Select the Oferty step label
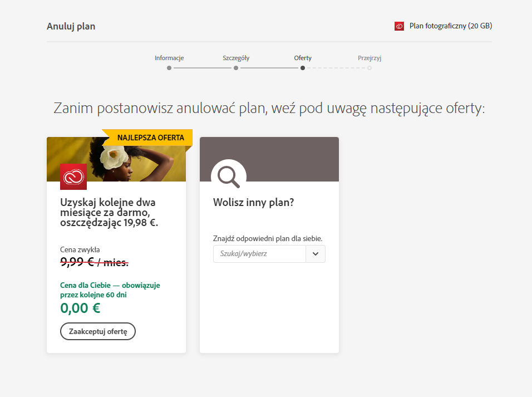Screen dimensions: 532x397 303,58
